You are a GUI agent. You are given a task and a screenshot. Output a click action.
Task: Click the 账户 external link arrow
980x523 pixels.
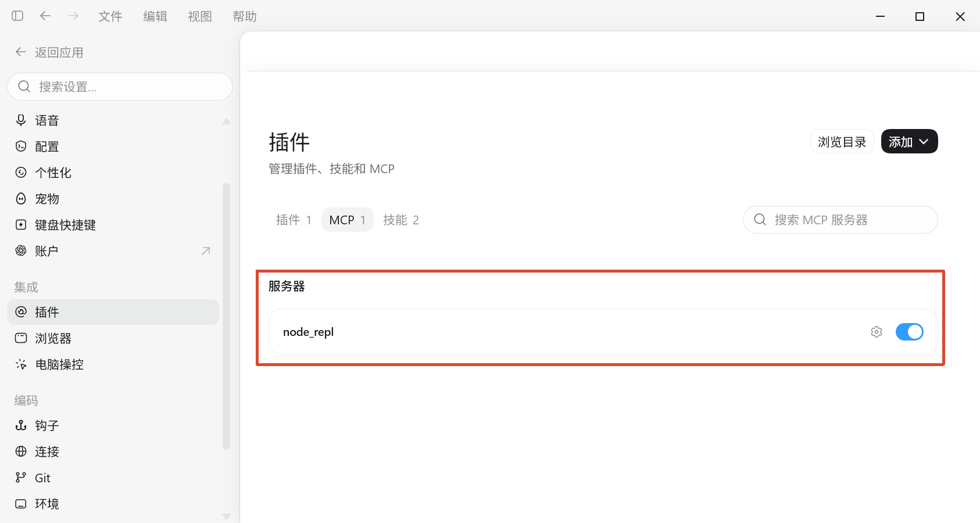click(206, 251)
